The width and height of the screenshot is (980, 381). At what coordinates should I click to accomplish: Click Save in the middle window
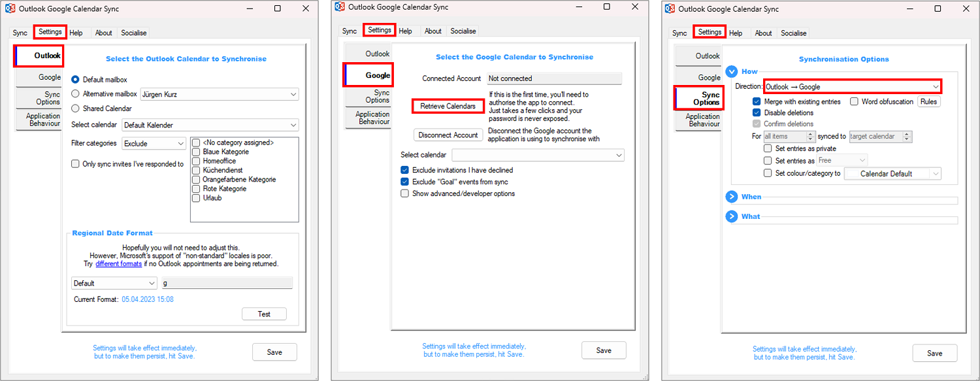(604, 350)
